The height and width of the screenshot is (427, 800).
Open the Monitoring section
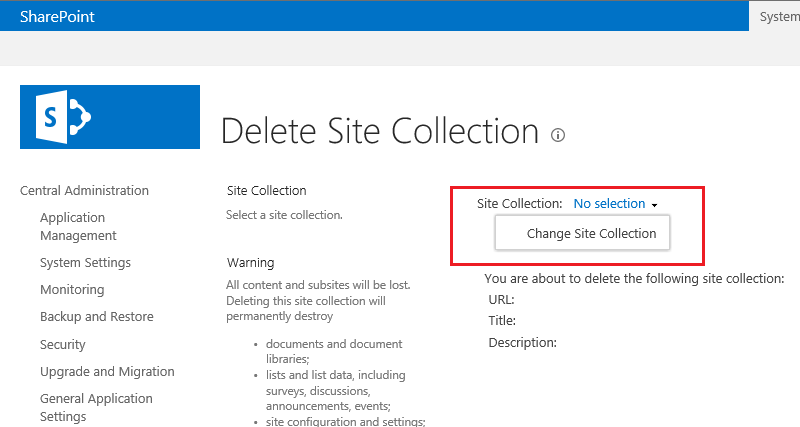(x=72, y=289)
